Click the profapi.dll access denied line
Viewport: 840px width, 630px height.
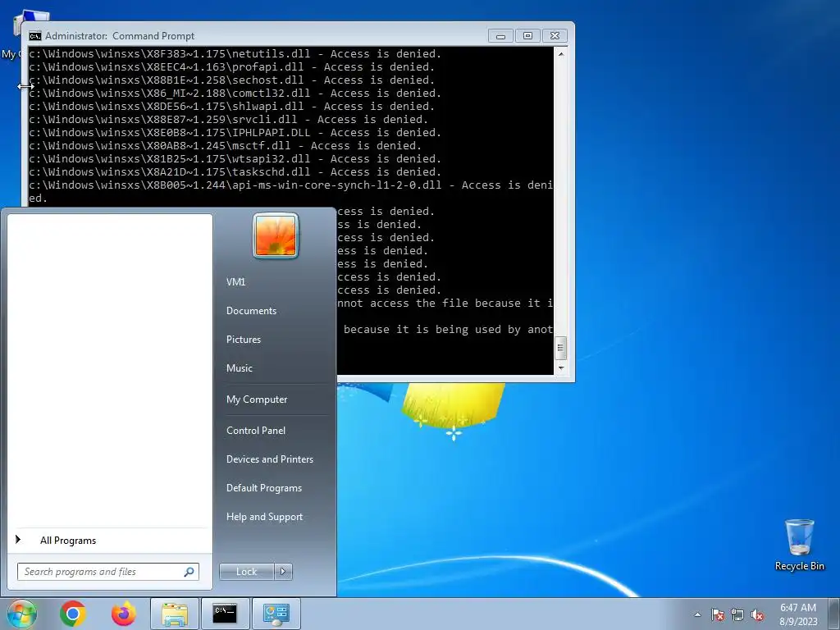[x=232, y=67]
